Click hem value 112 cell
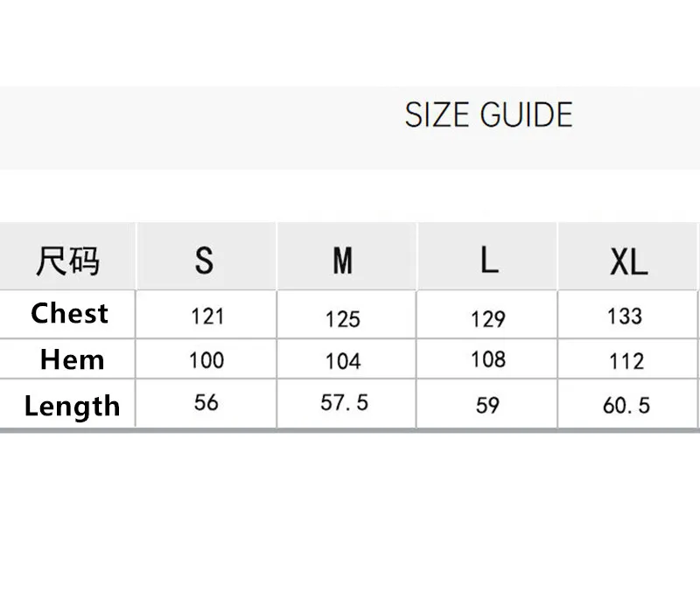Viewport: 700px width, 592px height. coord(626,362)
